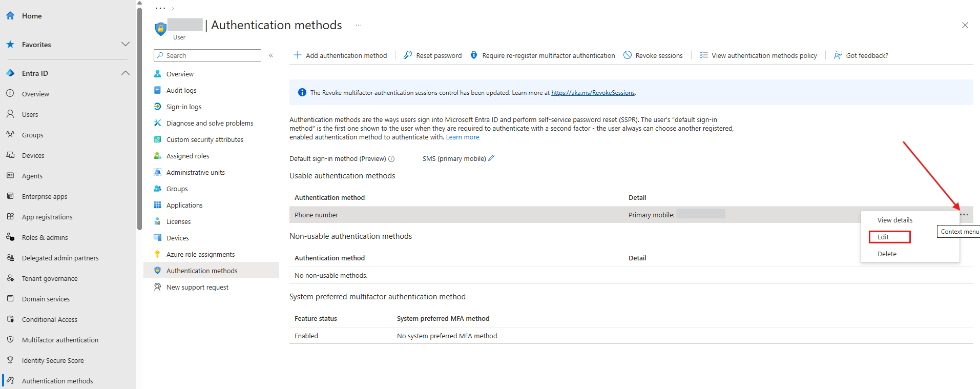The image size is (980, 389).
Task: Choose View details in the context menu
Action: [x=895, y=220]
